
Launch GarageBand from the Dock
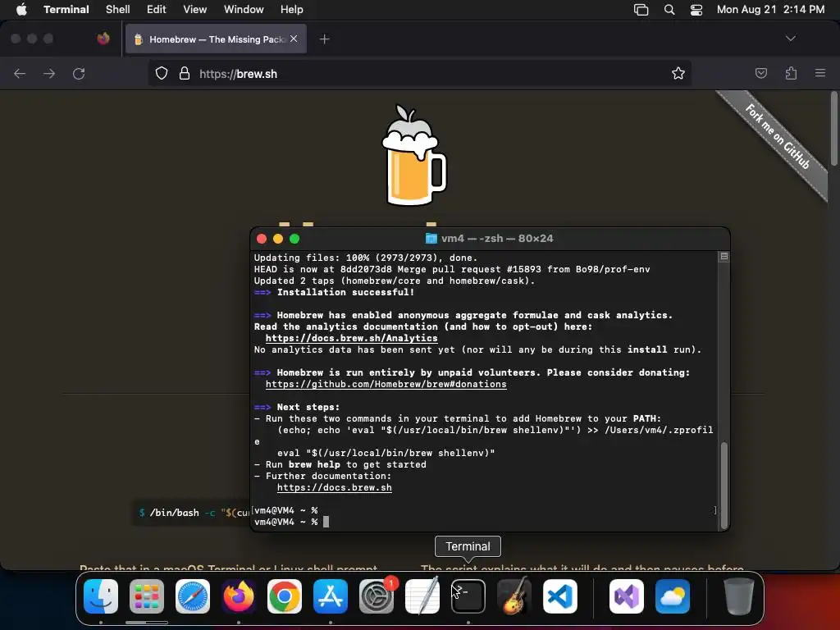point(514,596)
